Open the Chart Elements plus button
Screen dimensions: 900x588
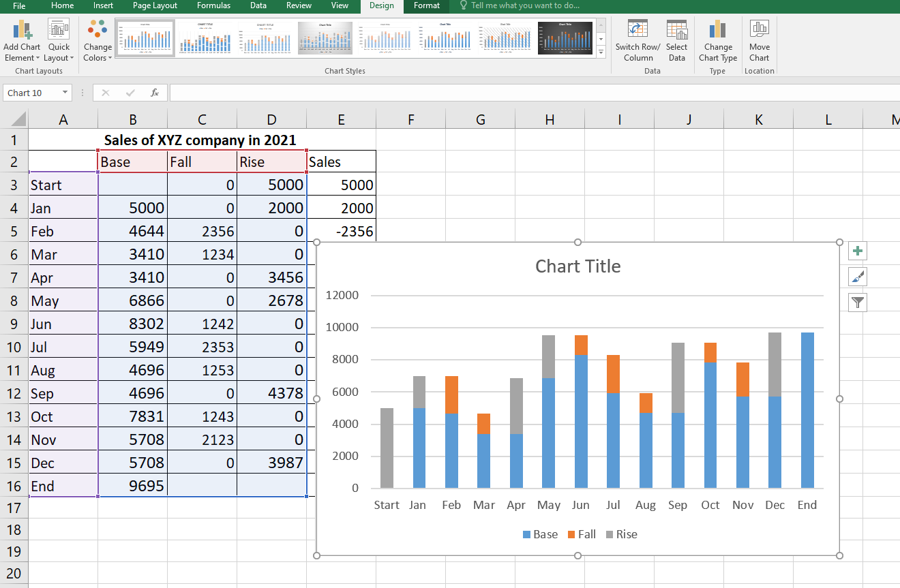858,251
